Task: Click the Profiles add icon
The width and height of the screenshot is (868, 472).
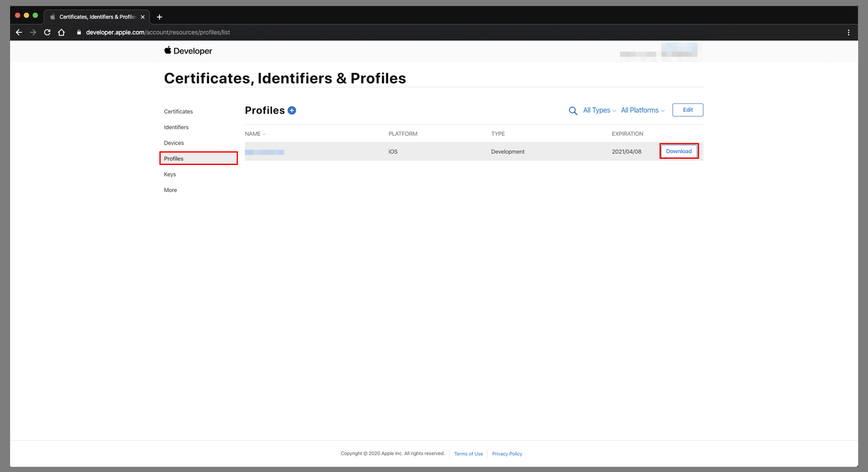Action: click(292, 110)
